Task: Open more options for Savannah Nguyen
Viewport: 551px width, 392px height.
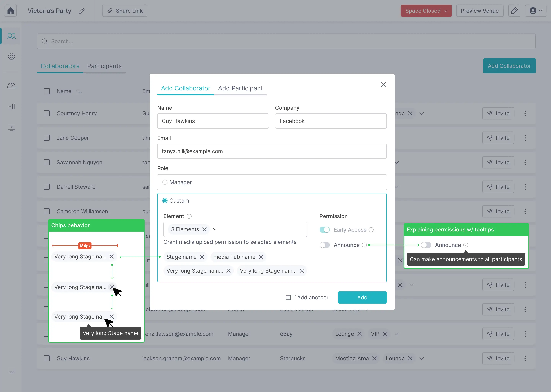Action: coord(525,163)
